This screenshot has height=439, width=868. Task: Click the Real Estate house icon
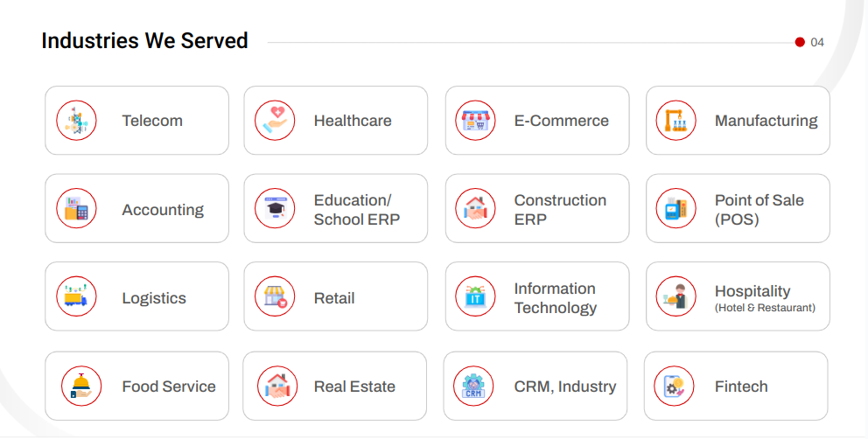tap(276, 386)
